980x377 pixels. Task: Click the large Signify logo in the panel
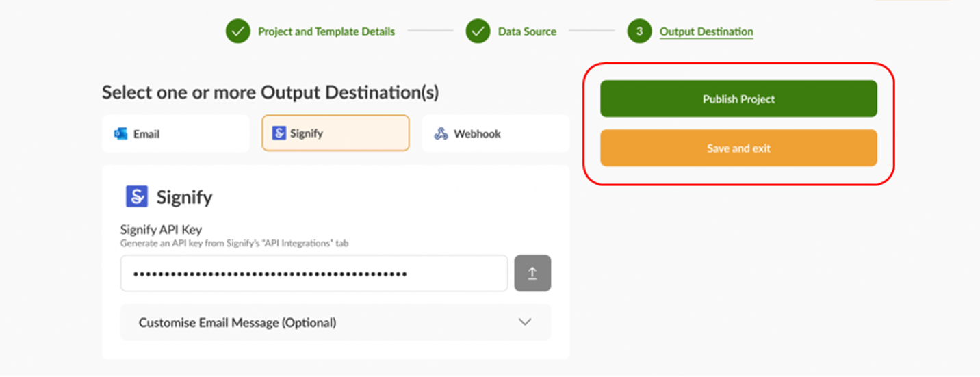(137, 197)
